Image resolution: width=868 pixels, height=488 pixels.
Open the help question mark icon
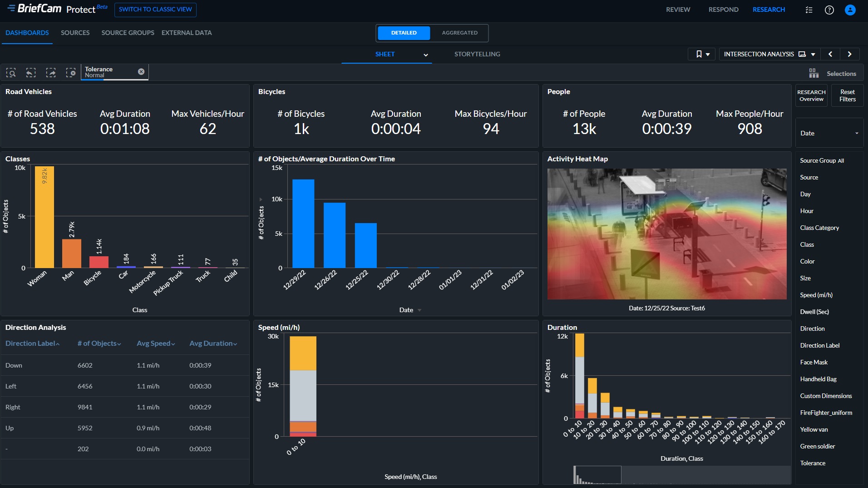tap(829, 10)
